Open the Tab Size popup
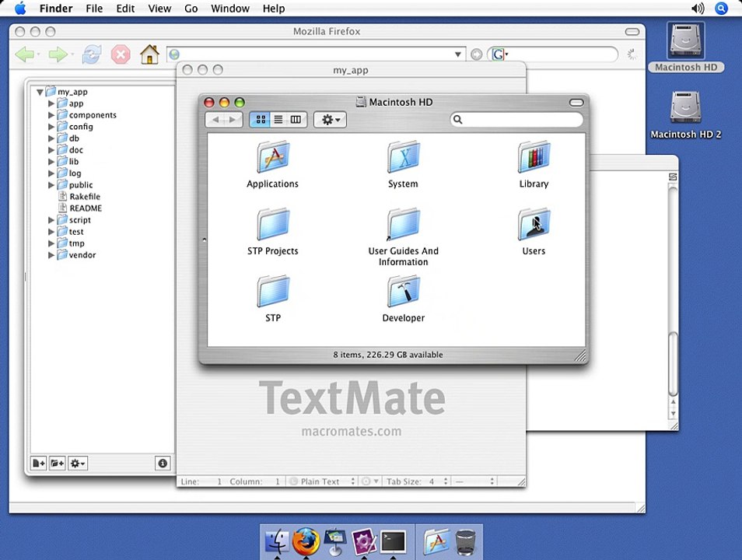This screenshot has height=560, width=742. pos(417,481)
